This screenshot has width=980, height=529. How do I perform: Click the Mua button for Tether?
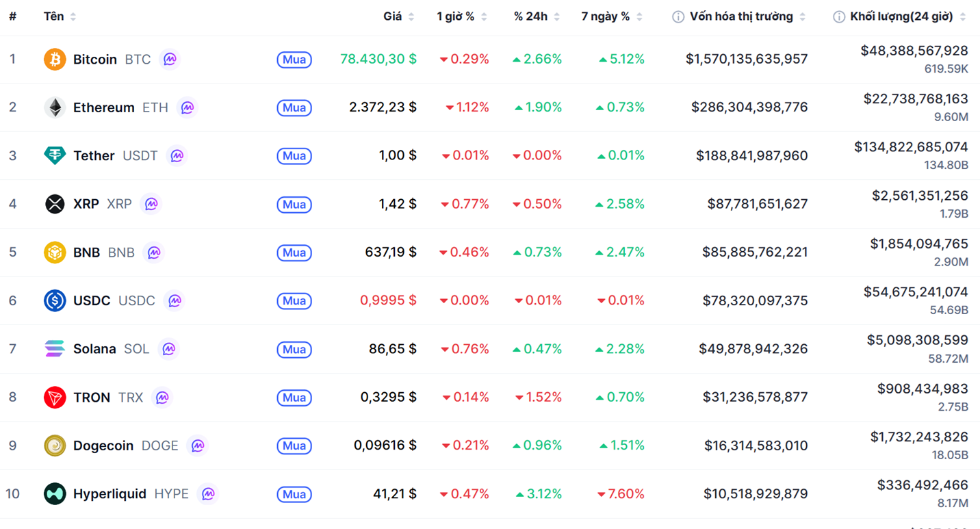(294, 156)
